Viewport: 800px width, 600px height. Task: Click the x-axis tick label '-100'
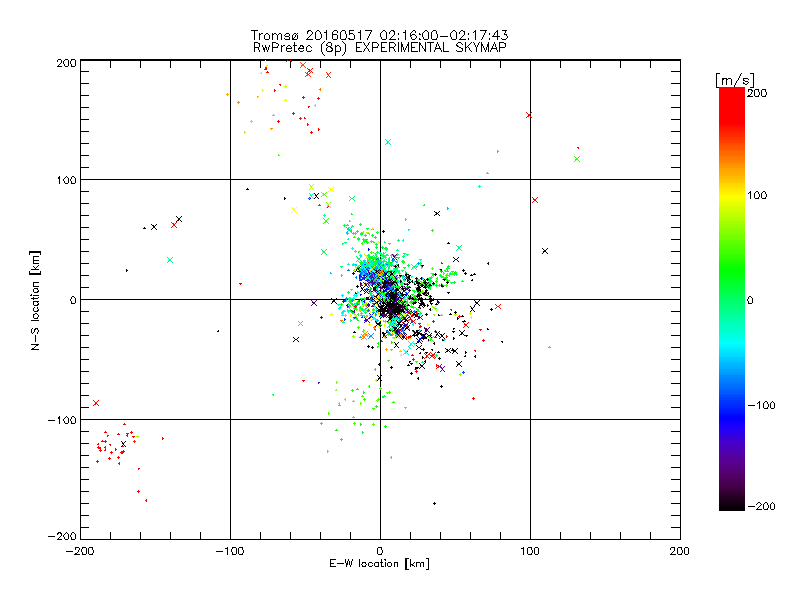coord(230,551)
